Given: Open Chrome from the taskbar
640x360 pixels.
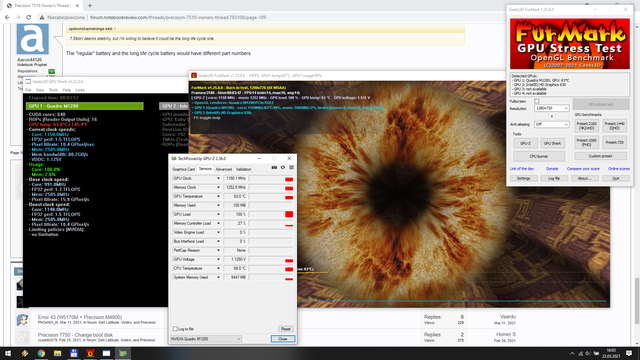Looking at the screenshot, I should click(41, 353).
